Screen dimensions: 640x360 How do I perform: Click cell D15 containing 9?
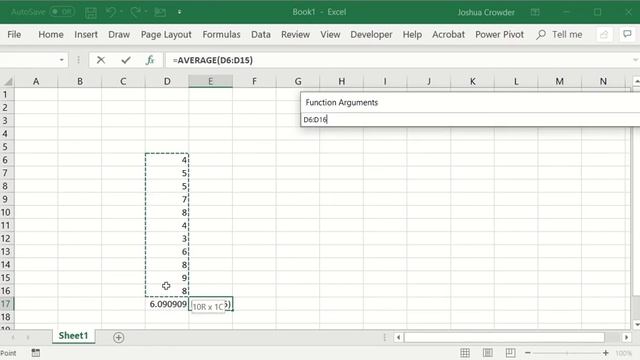click(x=167, y=278)
